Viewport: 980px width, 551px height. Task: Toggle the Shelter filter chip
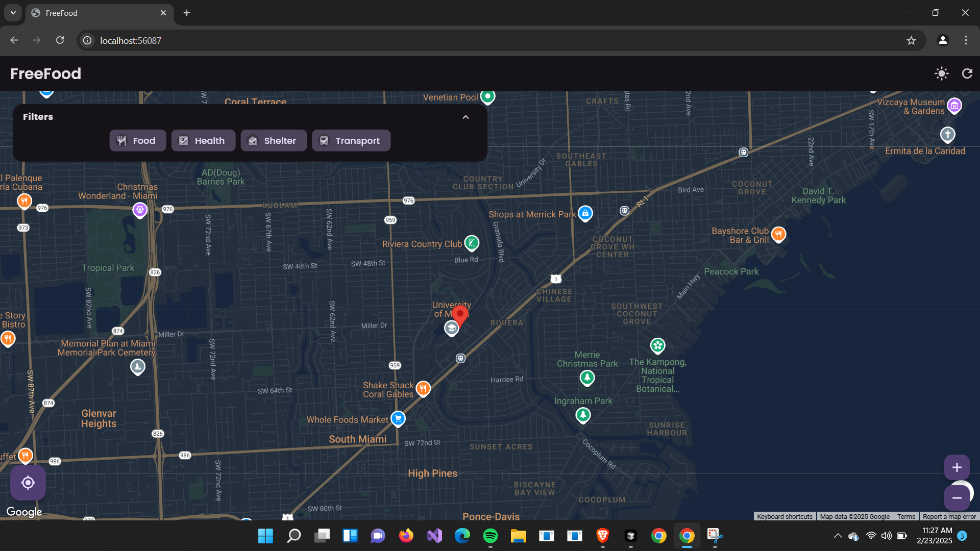(x=273, y=140)
